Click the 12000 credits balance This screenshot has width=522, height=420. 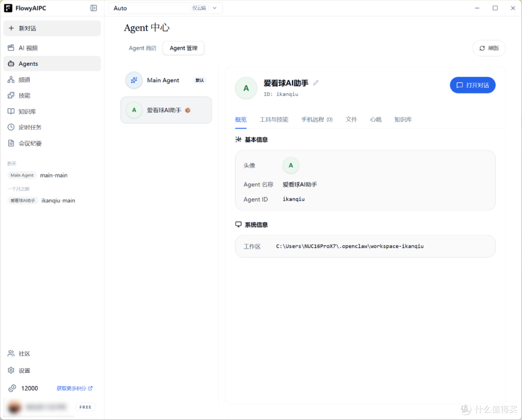click(29, 389)
